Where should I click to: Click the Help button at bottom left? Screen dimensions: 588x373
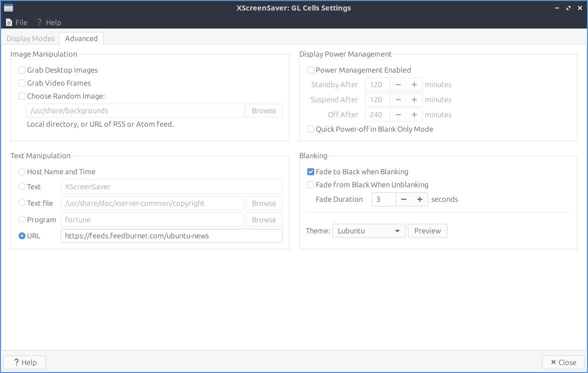point(25,362)
